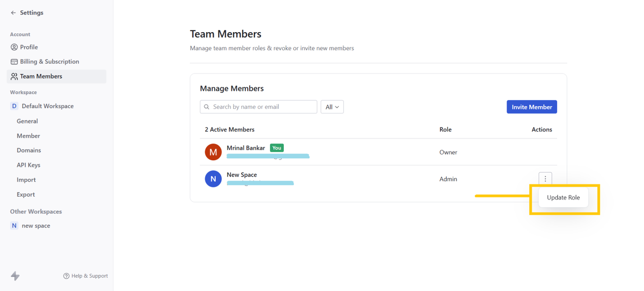Click the Default Workspace D badge

tap(14, 106)
